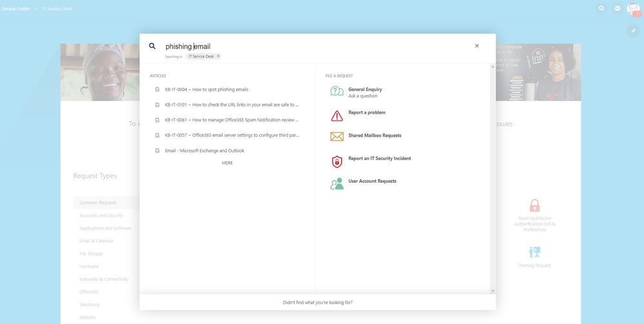Open article KB-IT-0061 Office365 Spam Notification

point(231,119)
